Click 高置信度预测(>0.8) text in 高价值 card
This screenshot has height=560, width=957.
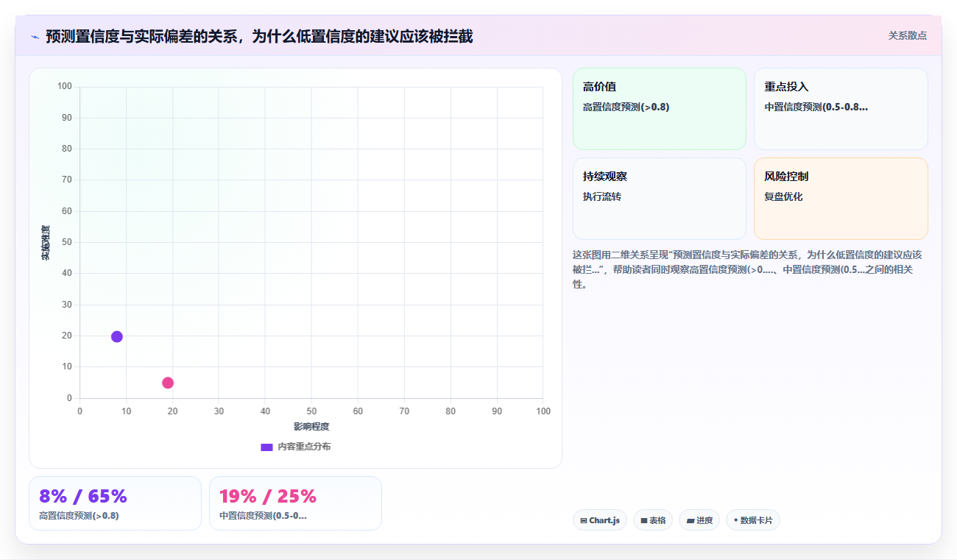pos(626,107)
